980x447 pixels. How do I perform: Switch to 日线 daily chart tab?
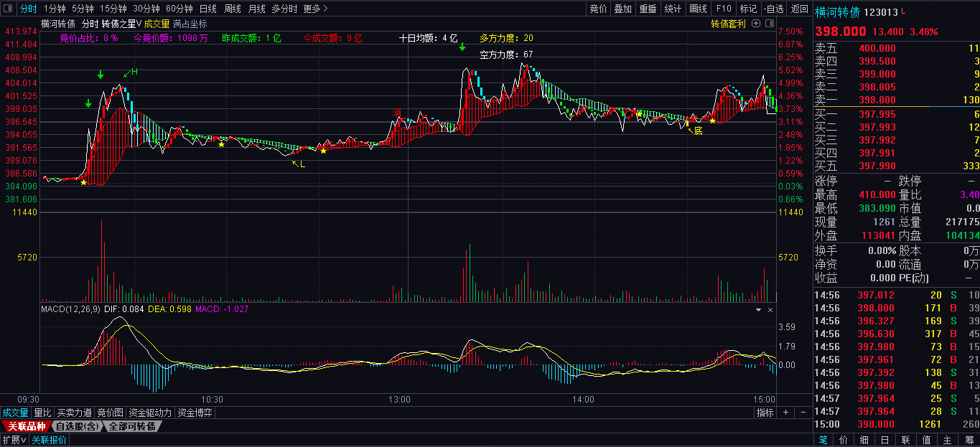[207, 9]
